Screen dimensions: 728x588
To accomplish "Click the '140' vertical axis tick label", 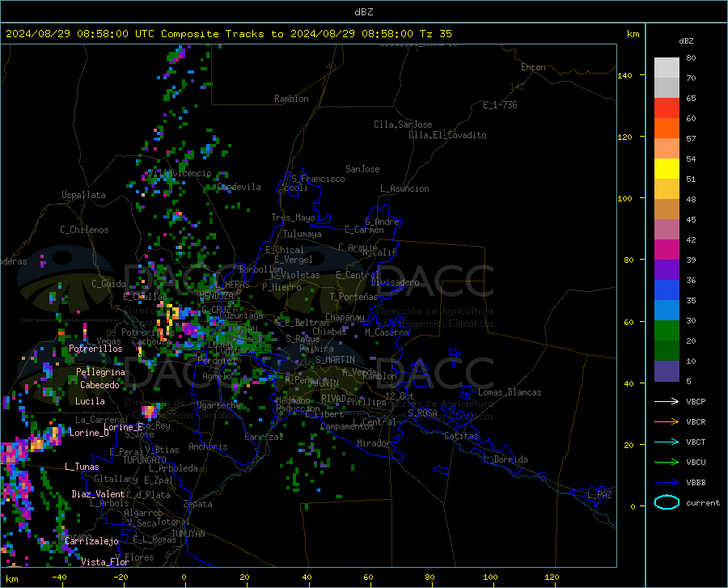I will click(x=624, y=75).
